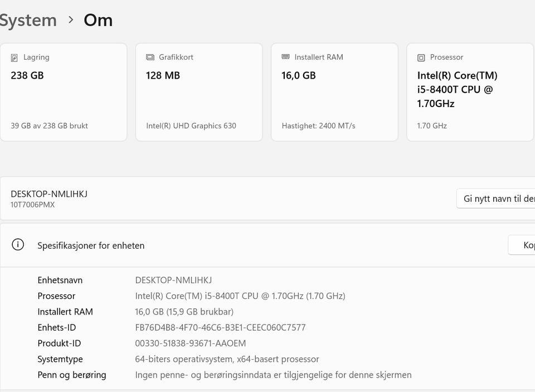Click the Enhetsnavn value DESKTOP-NMLIHKJ
The image size is (535, 392).
tap(173, 280)
